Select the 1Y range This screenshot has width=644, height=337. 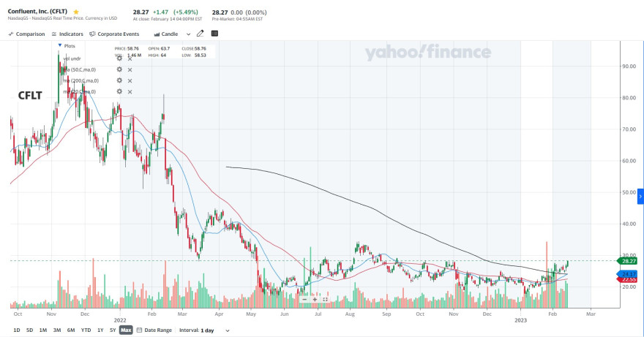pyautogui.click(x=100, y=330)
